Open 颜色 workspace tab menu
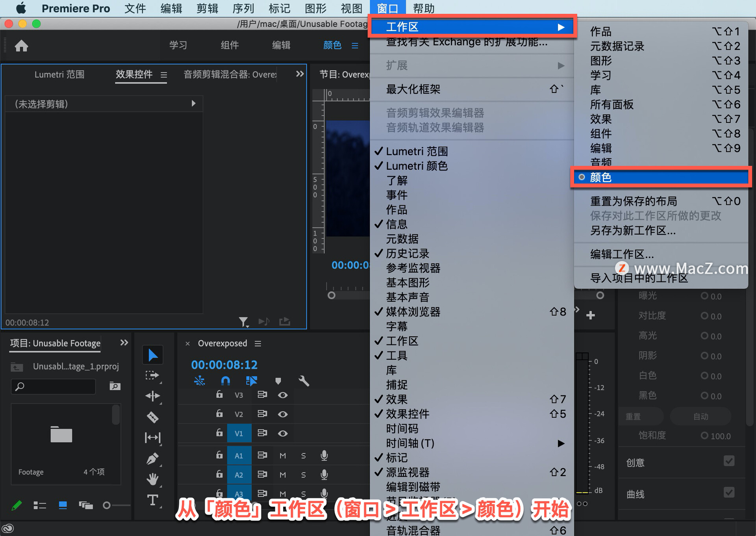 [355, 46]
